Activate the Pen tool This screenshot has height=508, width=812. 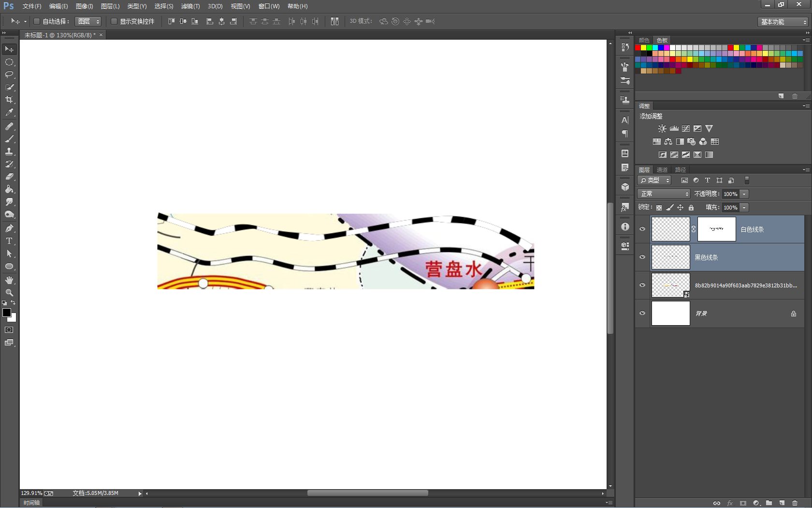coord(9,228)
